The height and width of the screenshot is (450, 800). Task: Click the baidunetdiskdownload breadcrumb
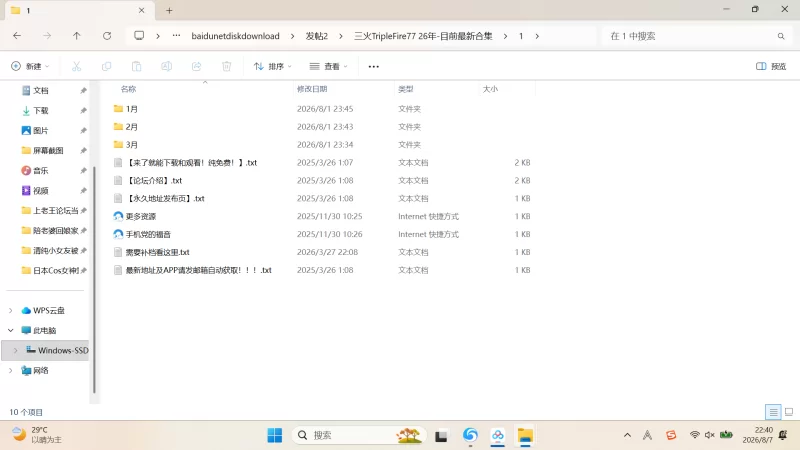[235, 36]
